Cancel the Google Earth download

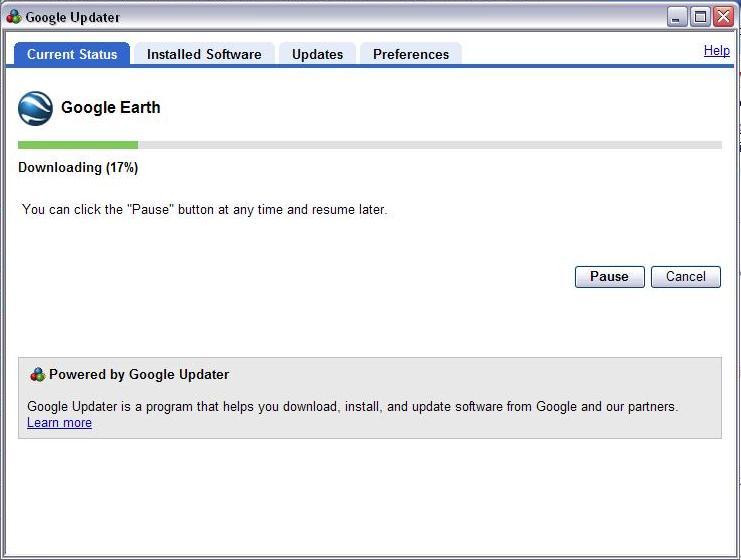(x=686, y=276)
